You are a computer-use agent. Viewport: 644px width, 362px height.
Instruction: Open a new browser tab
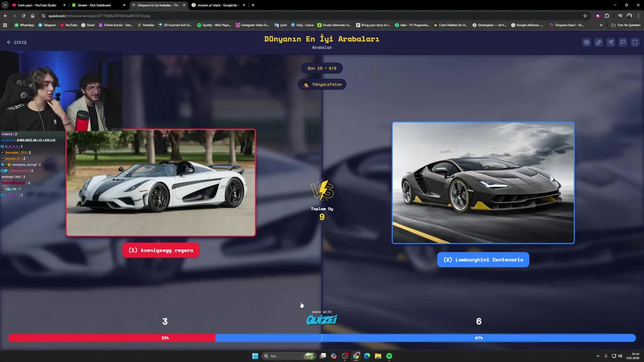(x=253, y=5)
